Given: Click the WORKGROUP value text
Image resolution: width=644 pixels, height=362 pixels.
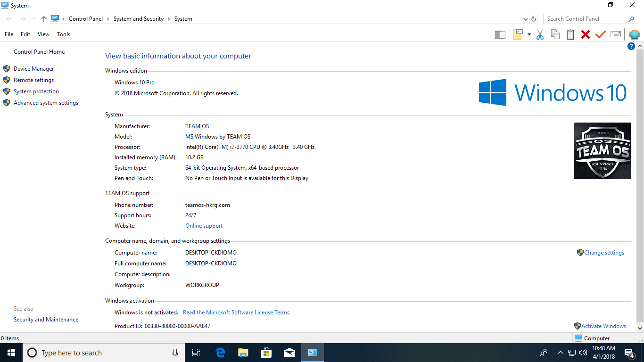Looking at the screenshot, I should 202,285.
